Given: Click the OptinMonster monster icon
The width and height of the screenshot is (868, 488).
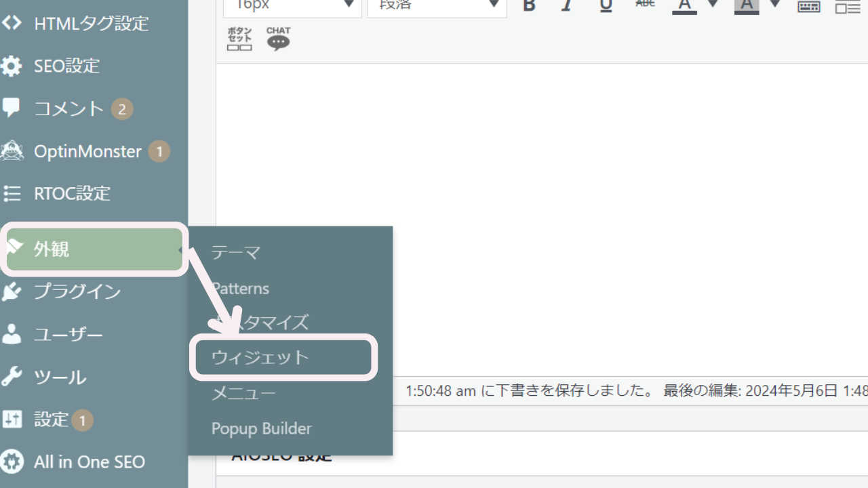Looking at the screenshot, I should tap(12, 150).
